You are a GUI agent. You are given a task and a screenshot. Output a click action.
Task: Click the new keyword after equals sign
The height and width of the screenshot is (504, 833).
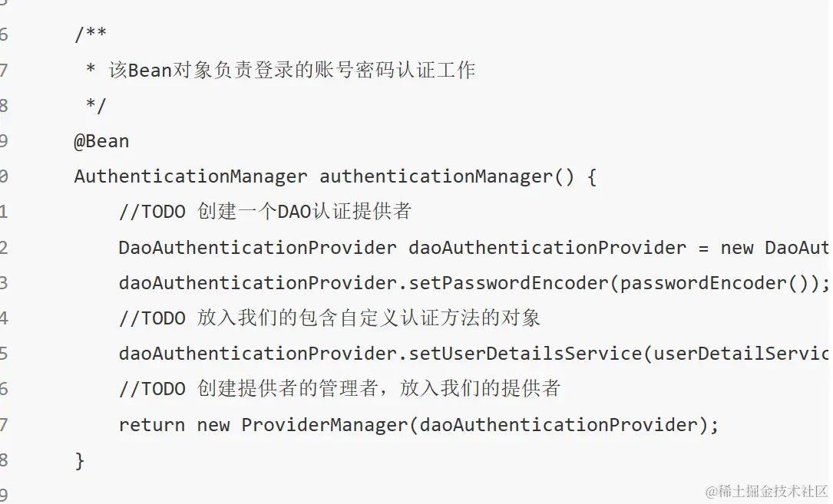tap(737, 248)
